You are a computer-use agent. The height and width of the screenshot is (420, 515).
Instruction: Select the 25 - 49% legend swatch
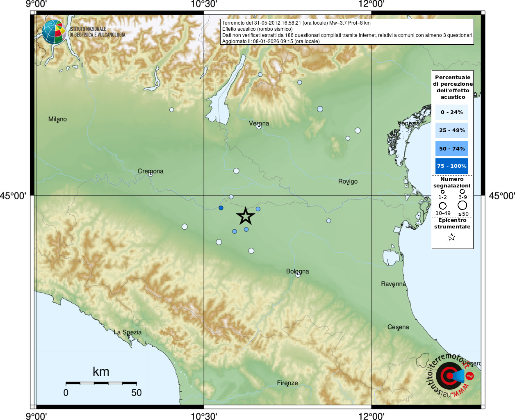451,130
